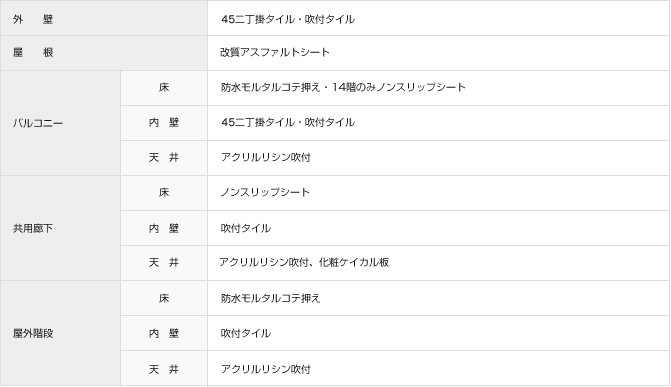
Task: Select the 共用廊下 category cell
Action: (x=60, y=228)
